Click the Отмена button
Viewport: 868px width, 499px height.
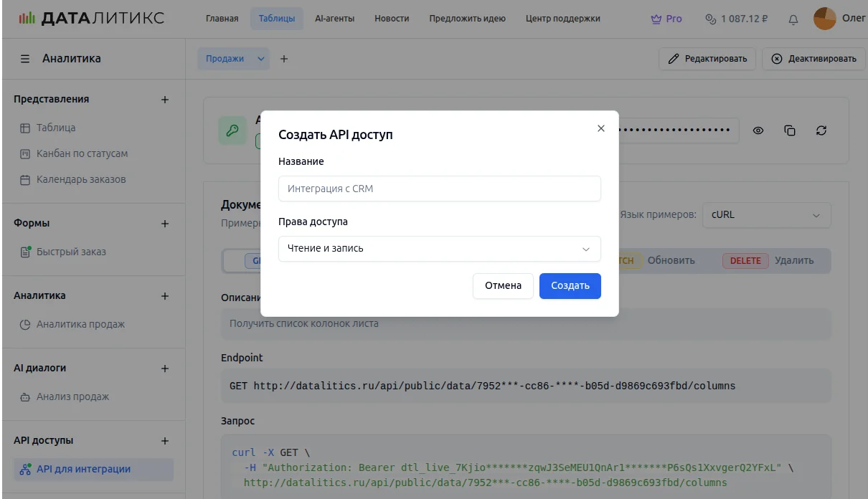[503, 285]
